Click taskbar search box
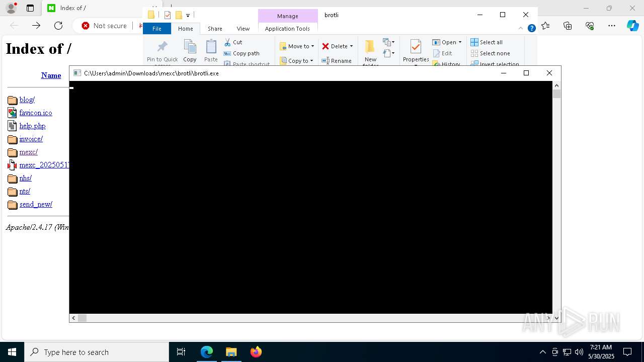Viewport: 644px width, 362px height. pyautogui.click(x=97, y=352)
